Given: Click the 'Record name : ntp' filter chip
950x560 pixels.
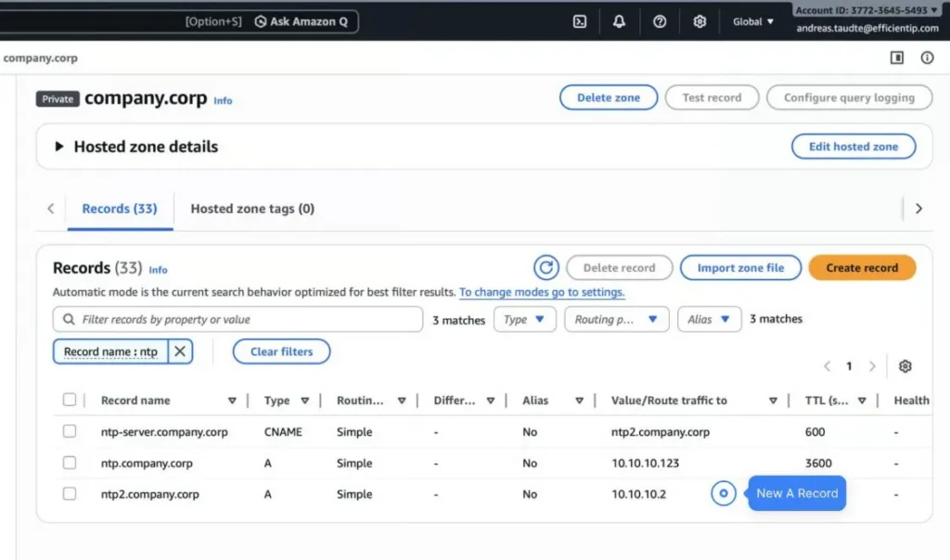Looking at the screenshot, I should pos(110,351).
